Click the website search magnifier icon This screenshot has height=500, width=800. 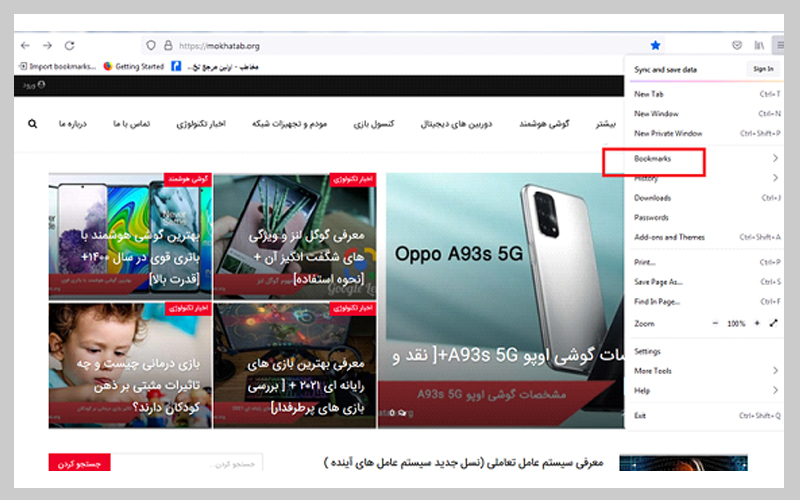pos(32,123)
